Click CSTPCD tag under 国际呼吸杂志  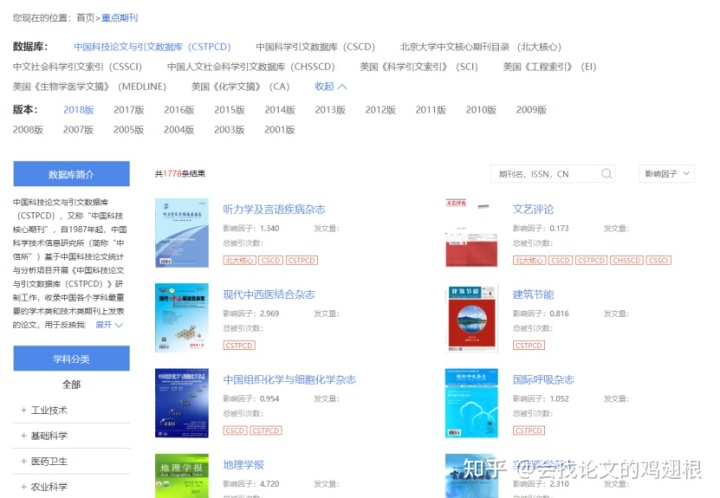click(x=529, y=431)
